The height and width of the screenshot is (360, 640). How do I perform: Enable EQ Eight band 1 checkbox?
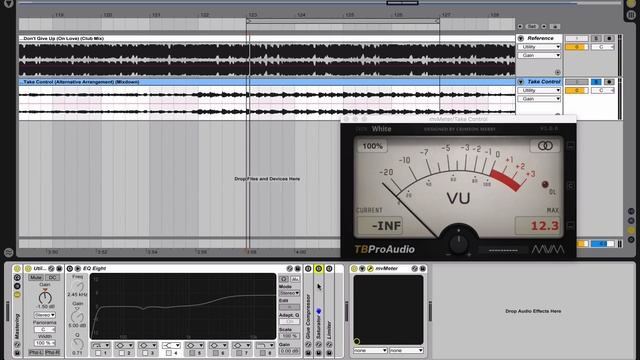(x=98, y=353)
